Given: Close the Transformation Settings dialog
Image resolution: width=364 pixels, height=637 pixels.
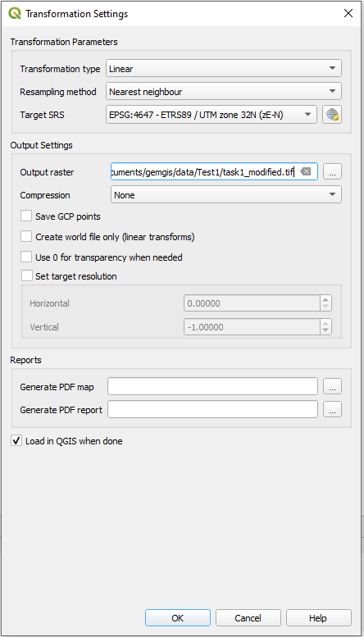Looking at the screenshot, I should (348, 13).
